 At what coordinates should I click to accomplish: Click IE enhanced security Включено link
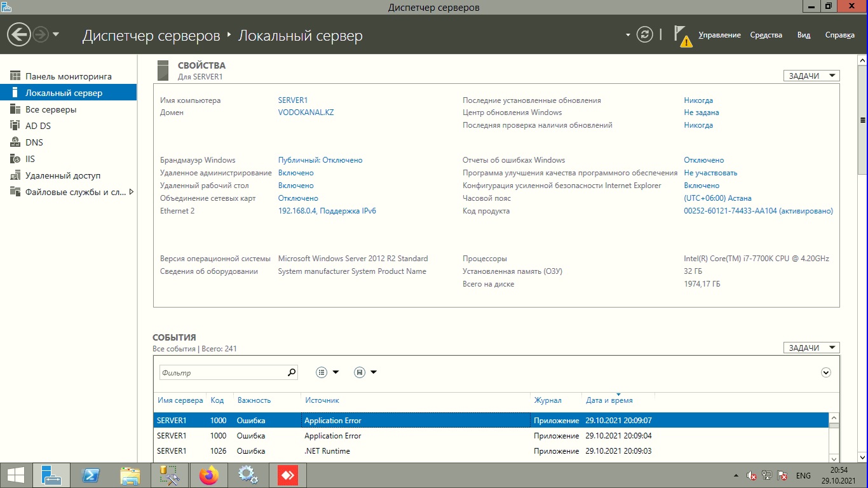coord(702,186)
